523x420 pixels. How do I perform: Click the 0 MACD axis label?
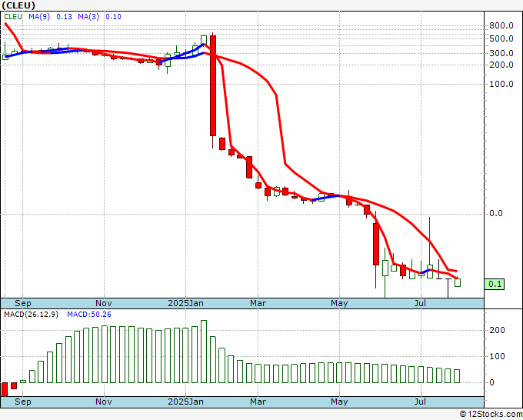tap(491, 382)
